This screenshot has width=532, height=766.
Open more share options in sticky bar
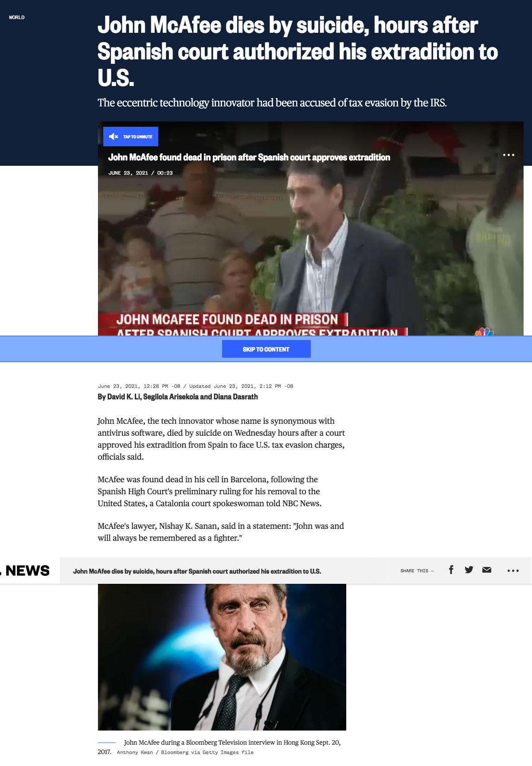(x=513, y=571)
